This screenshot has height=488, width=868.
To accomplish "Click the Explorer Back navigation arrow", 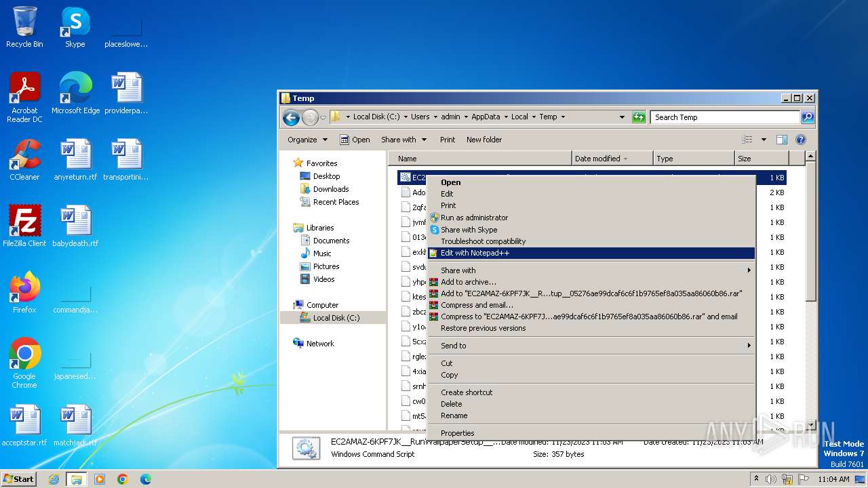I will coord(292,117).
